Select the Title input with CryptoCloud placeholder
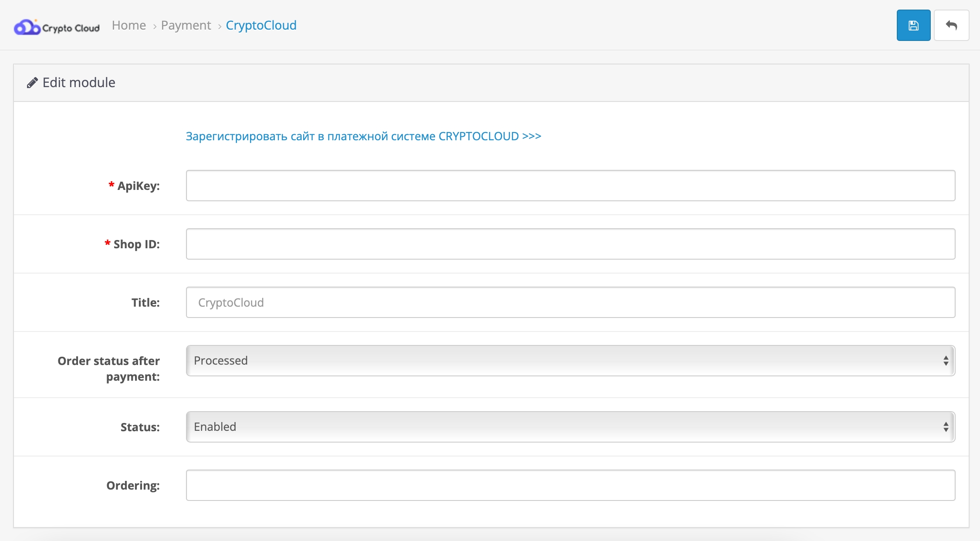Viewport: 980px width, 541px height. tap(570, 302)
